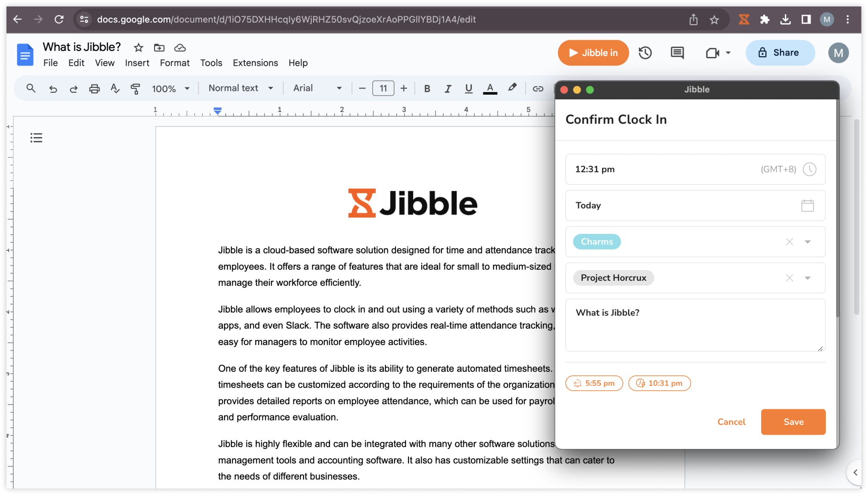Click the left indent ruler marker

(218, 111)
